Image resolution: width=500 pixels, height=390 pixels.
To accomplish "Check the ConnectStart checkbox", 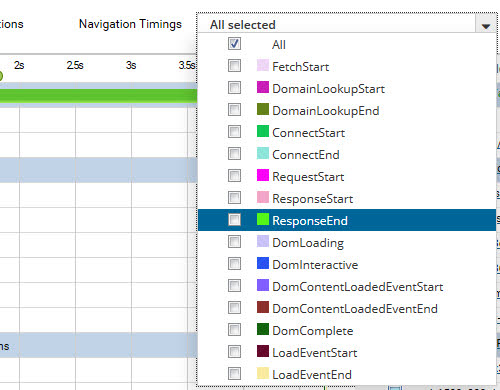I will point(234,132).
